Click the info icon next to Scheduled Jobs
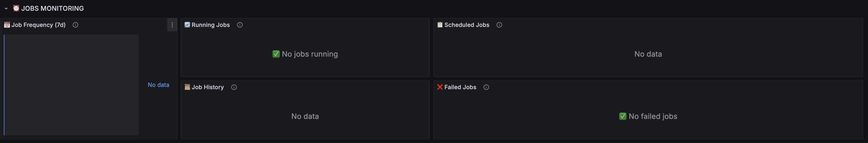Image resolution: width=868 pixels, height=143 pixels. coord(499,25)
